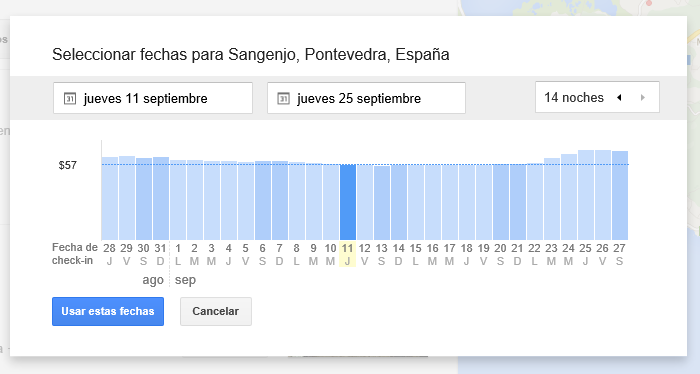Image resolution: width=700 pixels, height=374 pixels.
Task: Select date label 31 D in August
Action: (x=161, y=254)
